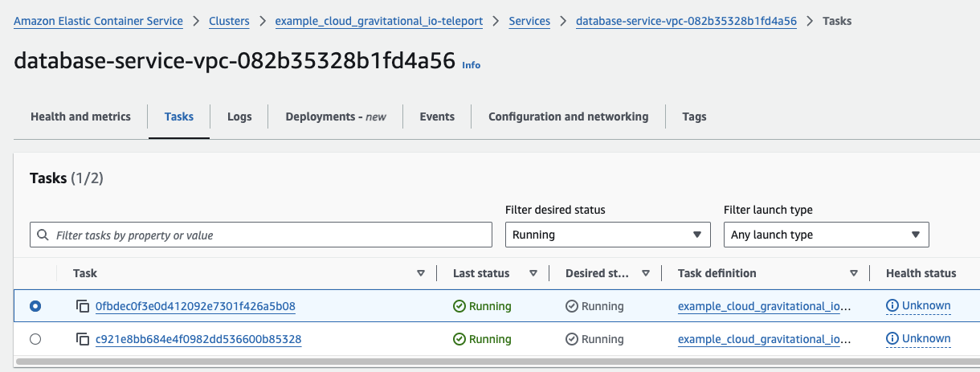This screenshot has width=980, height=372.
Task: Sort by Desired status column arrow
Action: [x=646, y=273]
